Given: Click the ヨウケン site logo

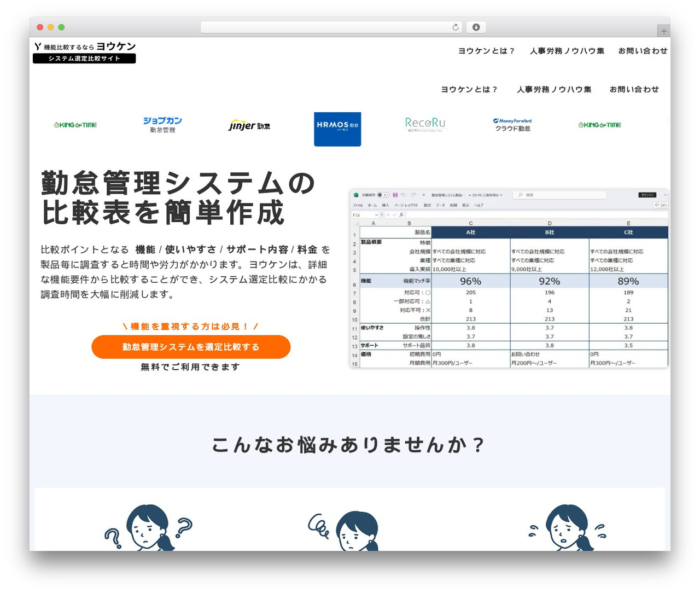Looking at the screenshot, I should pos(84,53).
